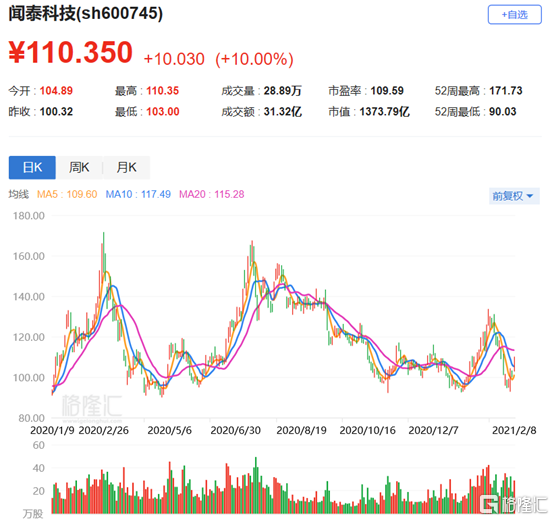Click the February 2020 candlestick price peak
Viewport: 554px width, 521px height.
pos(104,247)
